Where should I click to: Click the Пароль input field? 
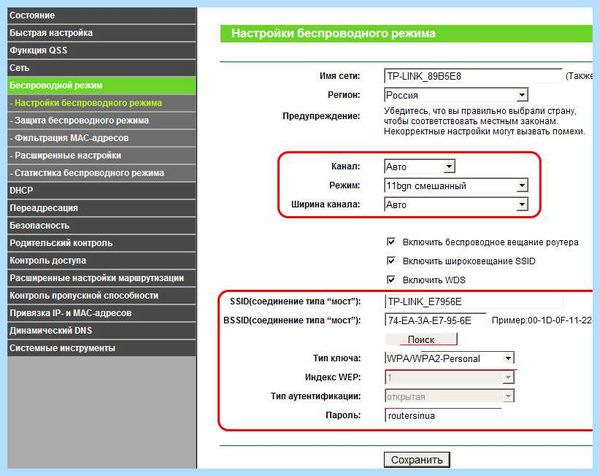(443, 415)
